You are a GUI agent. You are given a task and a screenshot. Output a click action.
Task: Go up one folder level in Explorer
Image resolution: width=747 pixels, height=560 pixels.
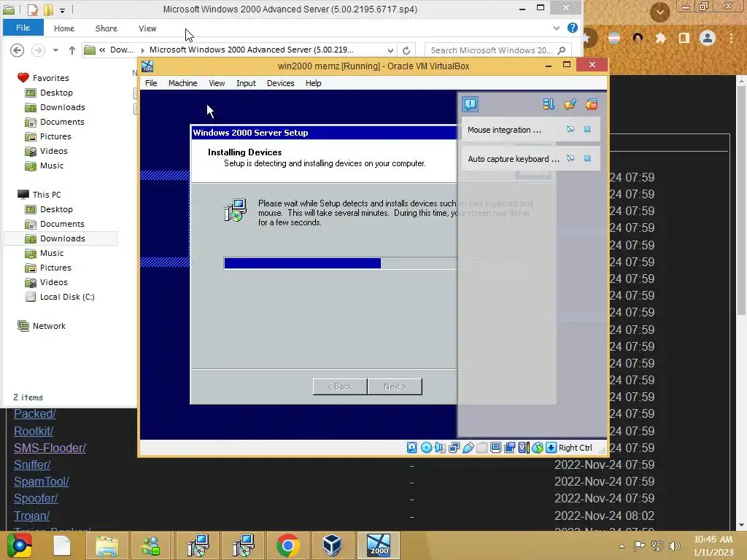tap(72, 50)
